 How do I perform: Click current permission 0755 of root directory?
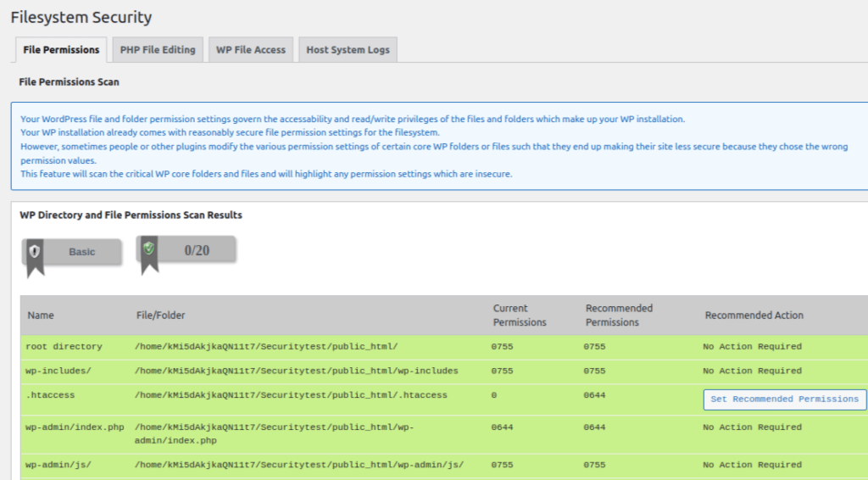click(x=502, y=347)
